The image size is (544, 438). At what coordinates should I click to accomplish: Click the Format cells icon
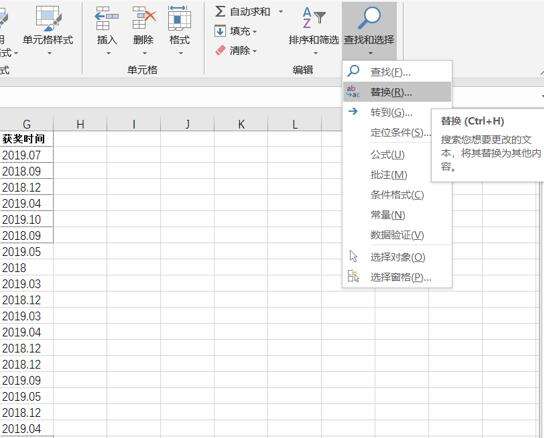[x=179, y=18]
